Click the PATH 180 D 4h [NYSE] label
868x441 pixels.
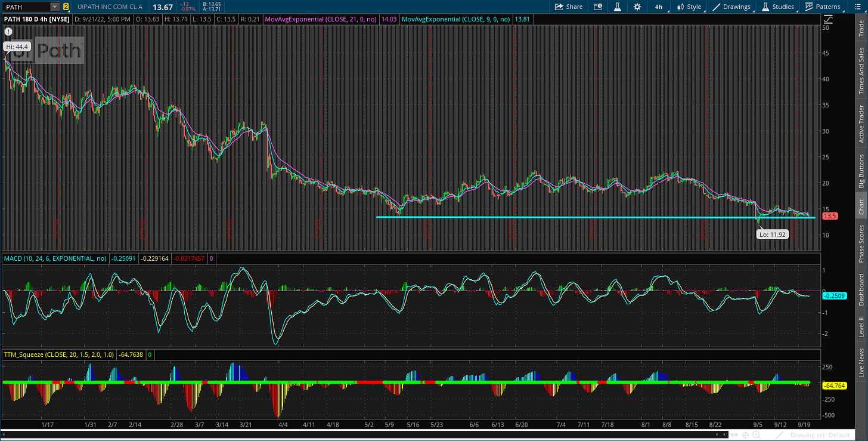tap(36, 19)
